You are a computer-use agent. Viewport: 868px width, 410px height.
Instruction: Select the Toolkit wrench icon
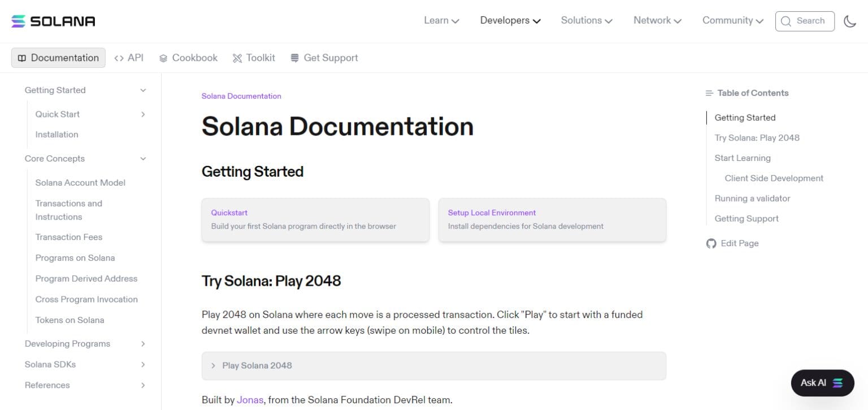(x=237, y=58)
